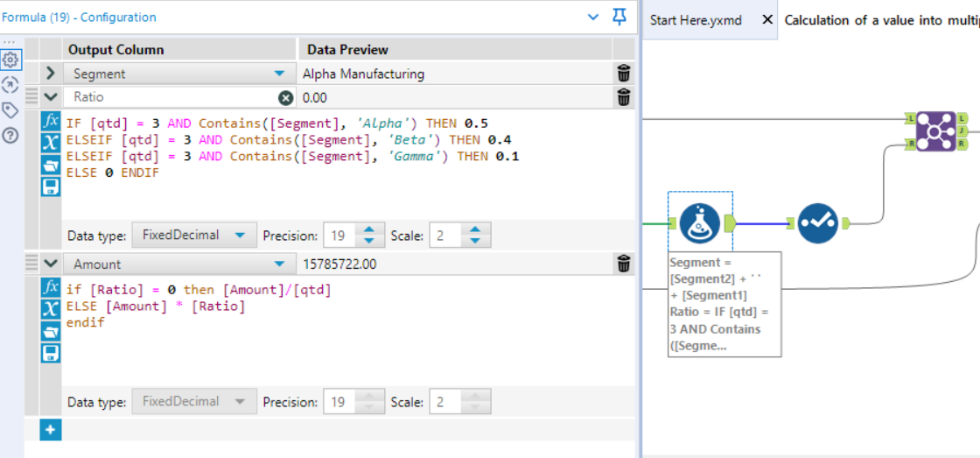Open the Annotation tag tab in sidebar
Viewport: 980px width, 458px height.
coord(10,110)
